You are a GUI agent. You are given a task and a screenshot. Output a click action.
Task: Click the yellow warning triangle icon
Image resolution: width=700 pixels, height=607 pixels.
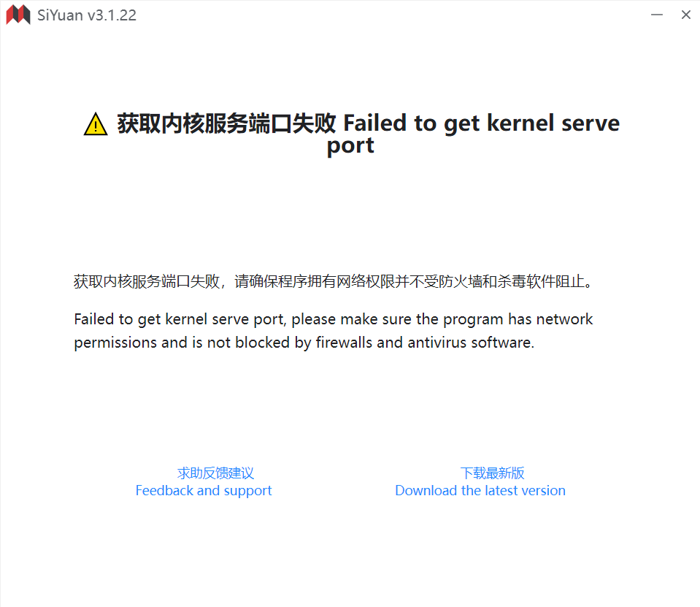coord(96,123)
